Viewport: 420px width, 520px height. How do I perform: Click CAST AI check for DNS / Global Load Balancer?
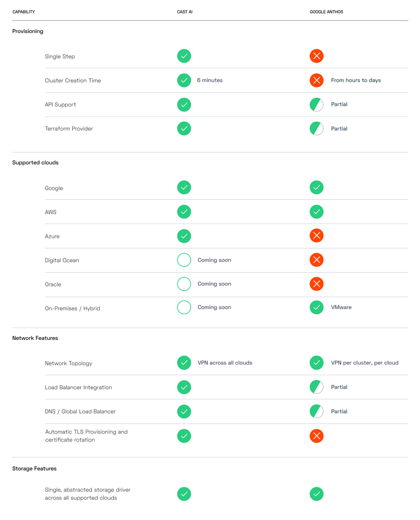click(x=184, y=411)
